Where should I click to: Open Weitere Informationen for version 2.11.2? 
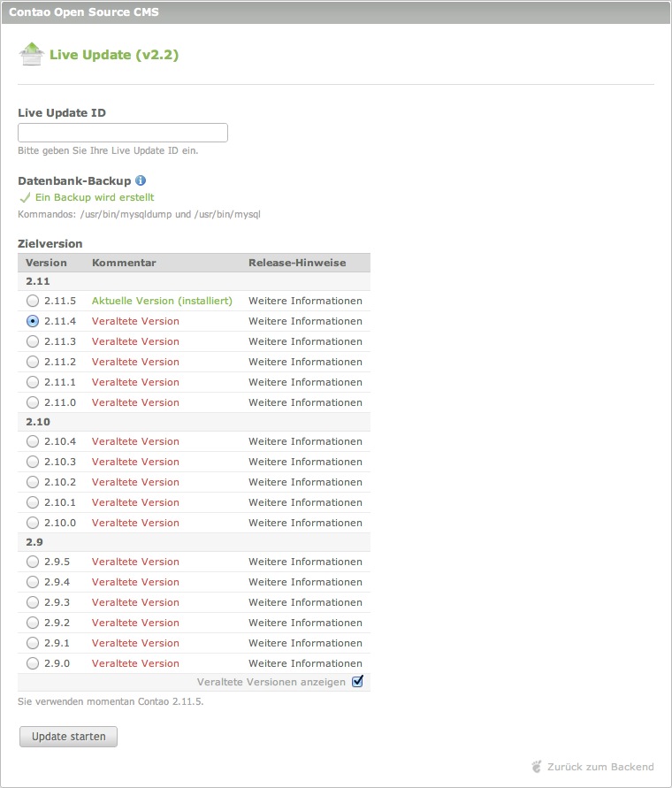tap(305, 362)
